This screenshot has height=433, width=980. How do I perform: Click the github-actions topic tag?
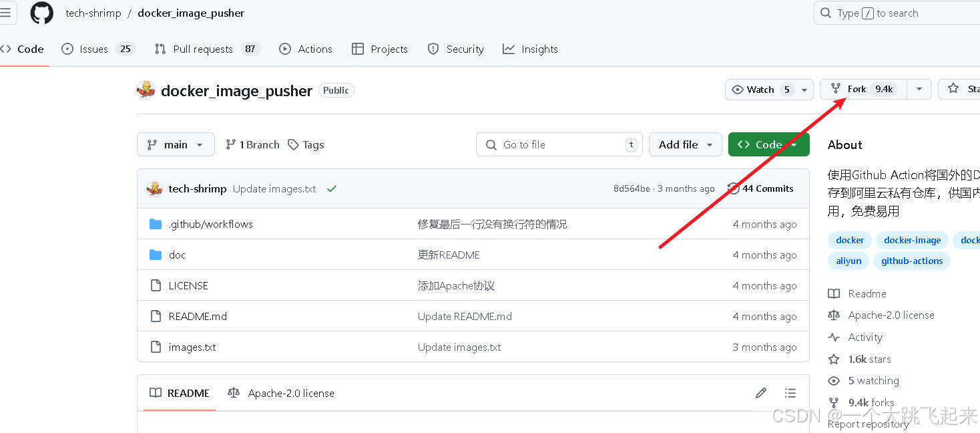tap(912, 261)
